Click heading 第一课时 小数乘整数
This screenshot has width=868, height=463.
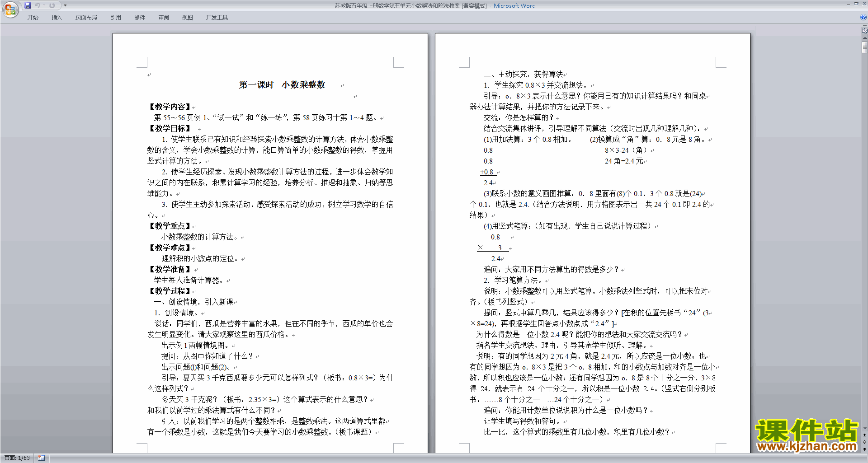point(282,85)
